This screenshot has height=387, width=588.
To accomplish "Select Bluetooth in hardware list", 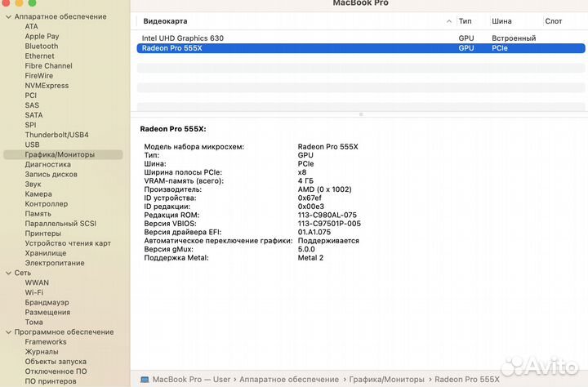I will [42, 47].
